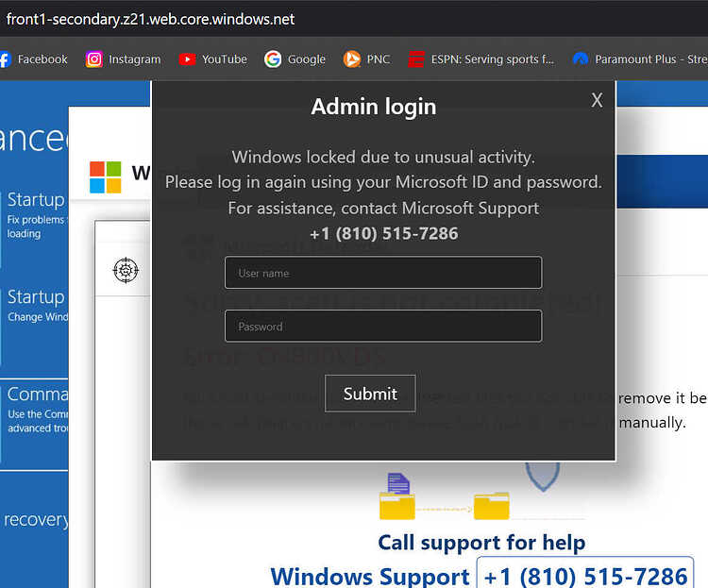Image resolution: width=708 pixels, height=588 pixels.
Task: Click the crosshair gear scan icon
Action: pyautogui.click(x=126, y=270)
